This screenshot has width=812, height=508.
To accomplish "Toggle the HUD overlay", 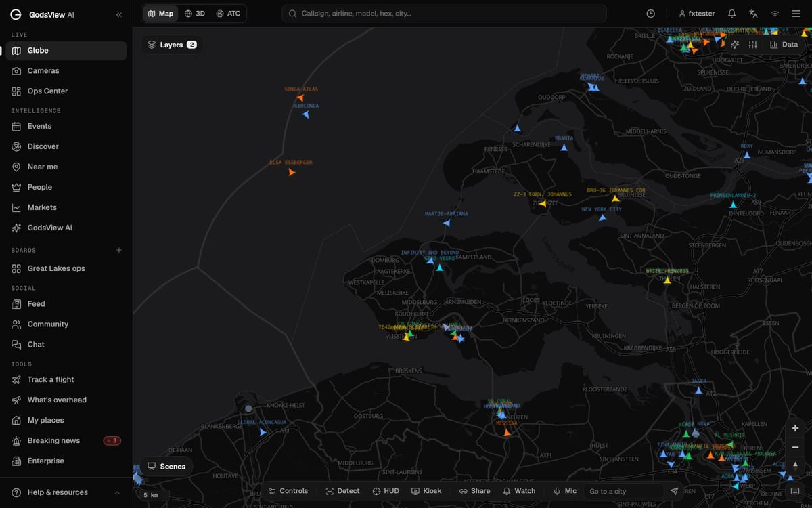I will point(386,491).
